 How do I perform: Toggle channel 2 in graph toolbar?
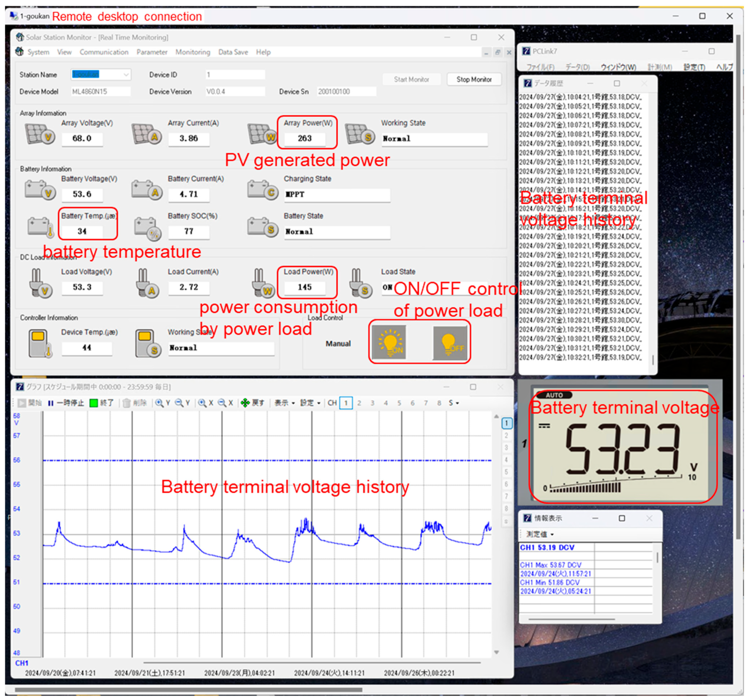pyautogui.click(x=359, y=403)
